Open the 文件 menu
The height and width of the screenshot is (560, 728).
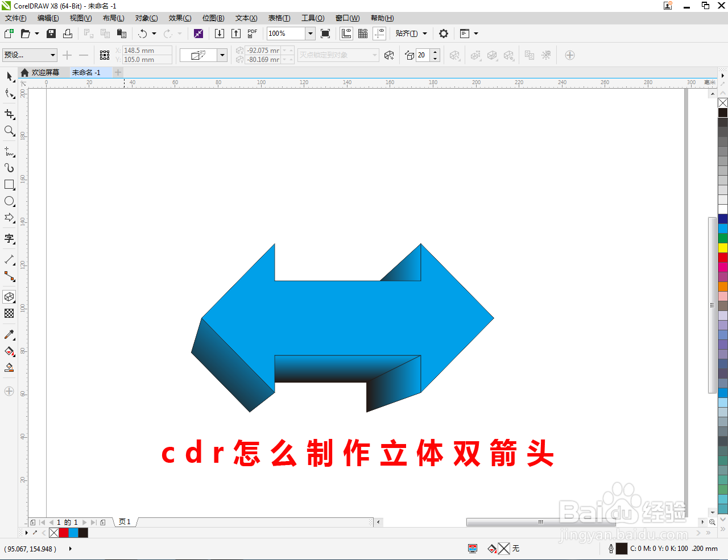pos(15,18)
